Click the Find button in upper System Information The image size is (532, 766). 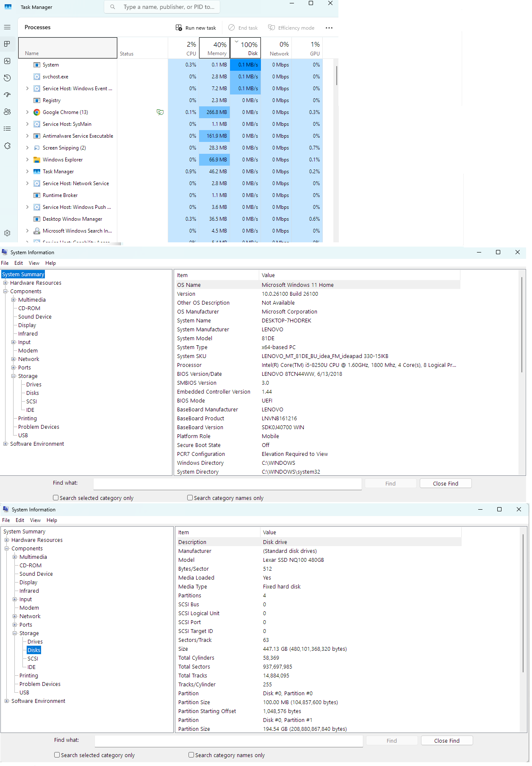(391, 483)
